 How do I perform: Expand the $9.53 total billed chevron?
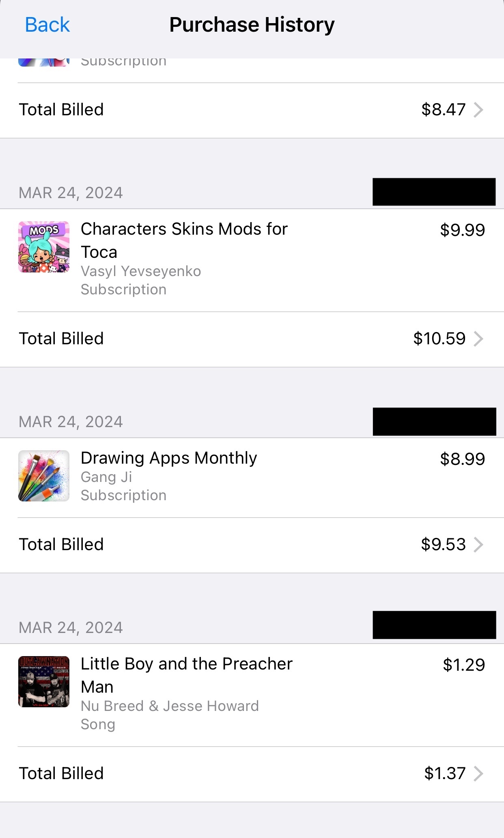pyautogui.click(x=479, y=544)
